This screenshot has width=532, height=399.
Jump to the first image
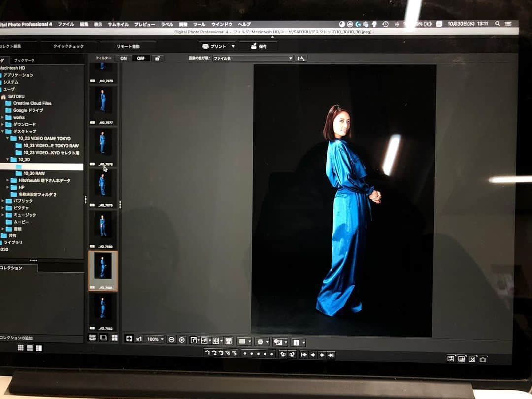tap(304, 355)
